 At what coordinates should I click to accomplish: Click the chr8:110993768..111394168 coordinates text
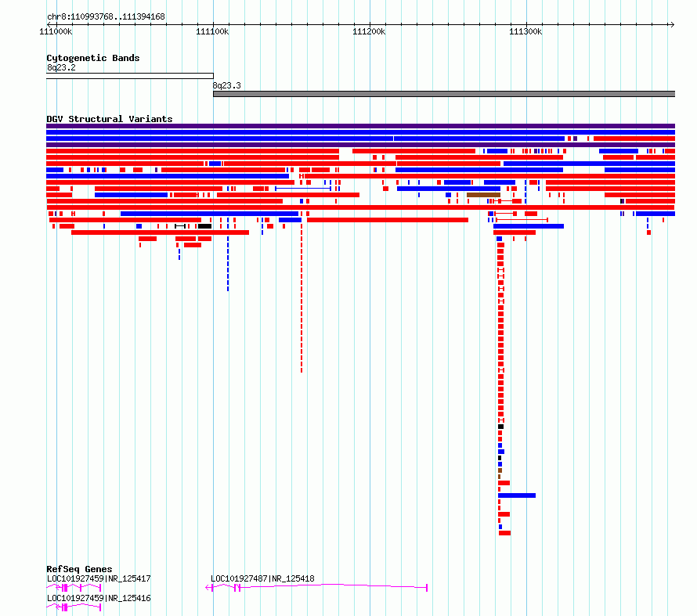click(106, 17)
